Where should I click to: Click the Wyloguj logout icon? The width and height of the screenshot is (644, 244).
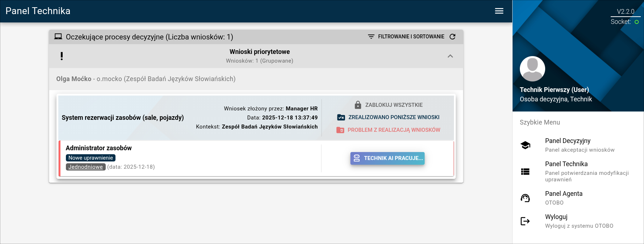525,221
